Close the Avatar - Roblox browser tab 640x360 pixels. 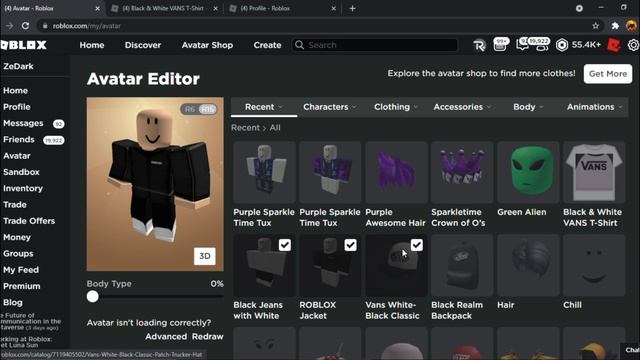(x=97, y=8)
